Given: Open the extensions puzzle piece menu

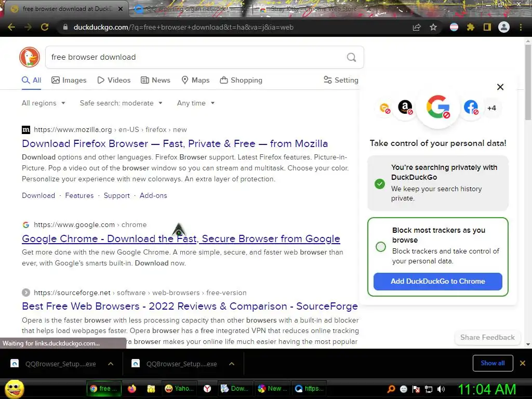Looking at the screenshot, I should [471, 27].
